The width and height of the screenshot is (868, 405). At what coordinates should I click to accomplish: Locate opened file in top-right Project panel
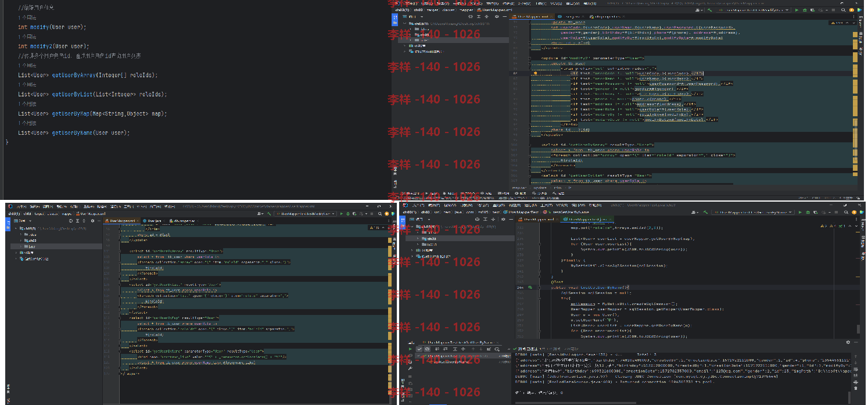470,16
